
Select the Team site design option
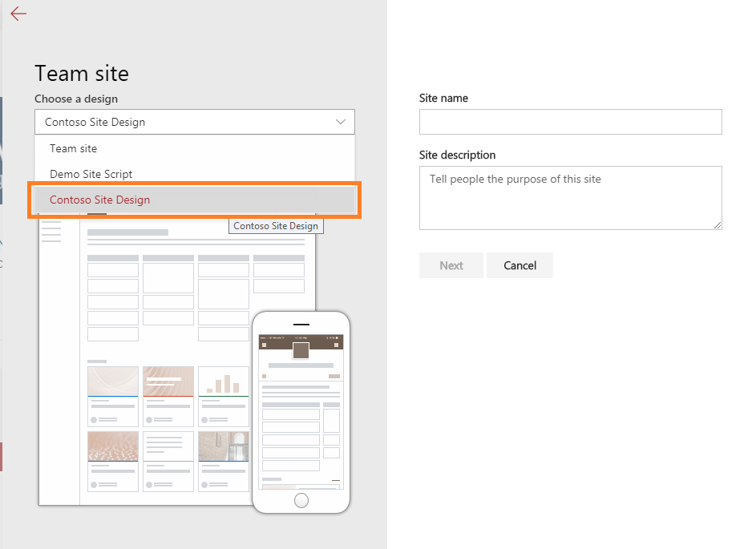(194, 148)
